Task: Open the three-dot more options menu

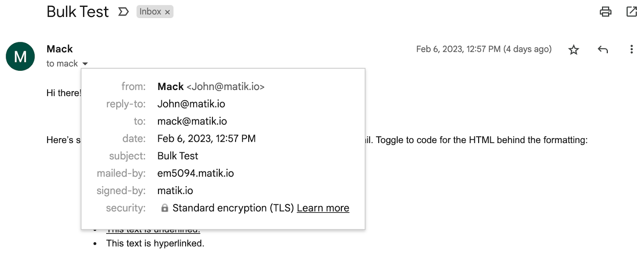Action: (x=632, y=49)
